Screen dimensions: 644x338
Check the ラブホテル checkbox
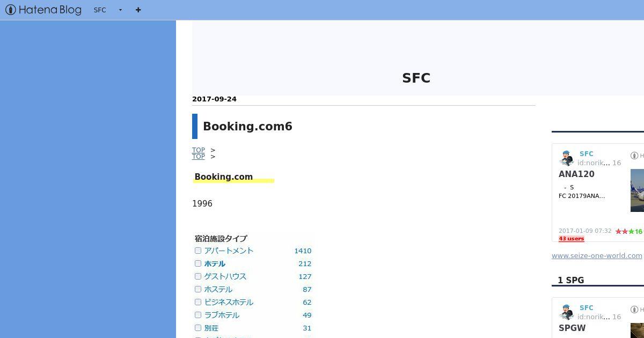(198, 315)
